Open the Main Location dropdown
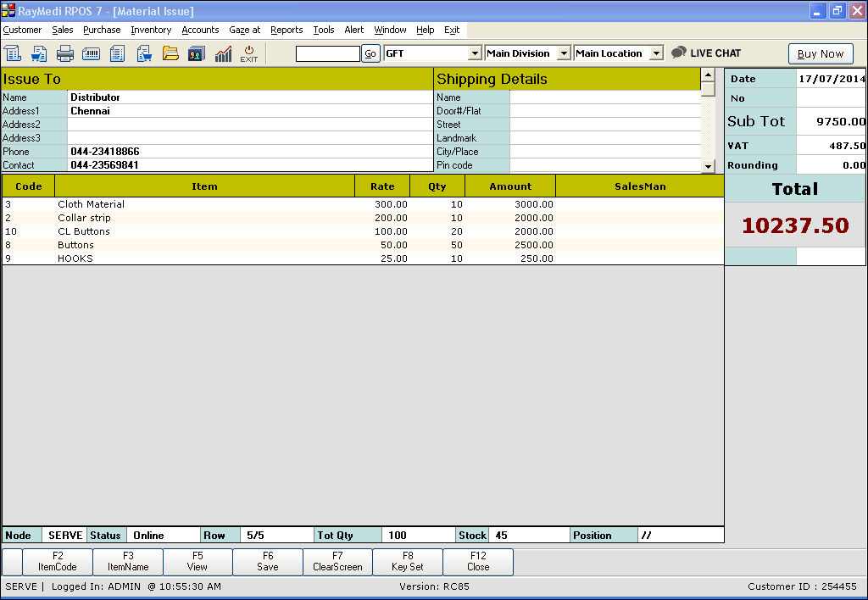 (x=655, y=53)
